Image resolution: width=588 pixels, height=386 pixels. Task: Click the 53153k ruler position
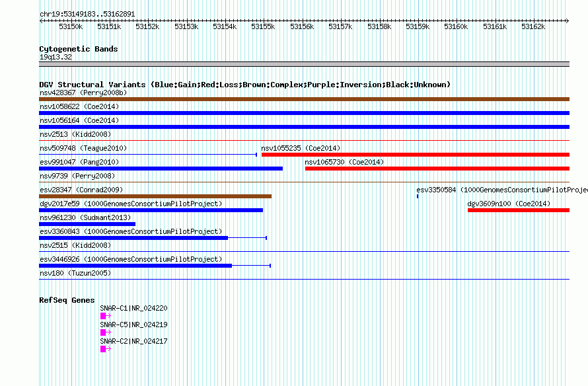186,26
